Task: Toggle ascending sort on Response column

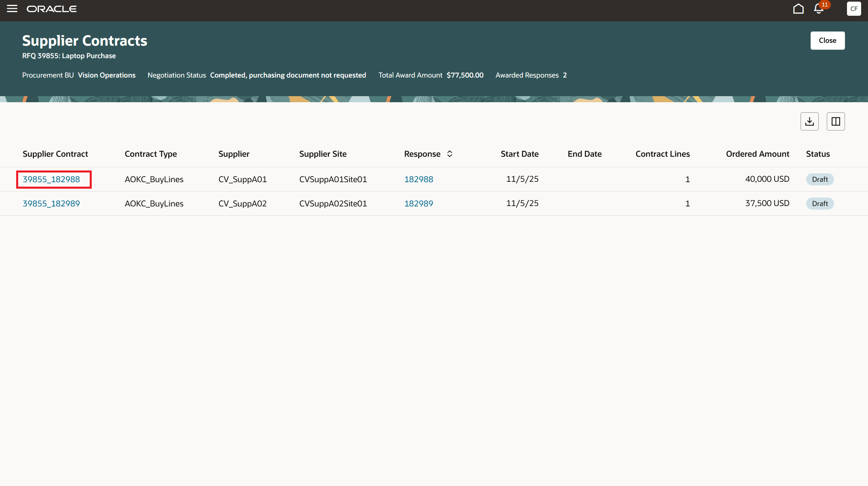Action: click(449, 151)
